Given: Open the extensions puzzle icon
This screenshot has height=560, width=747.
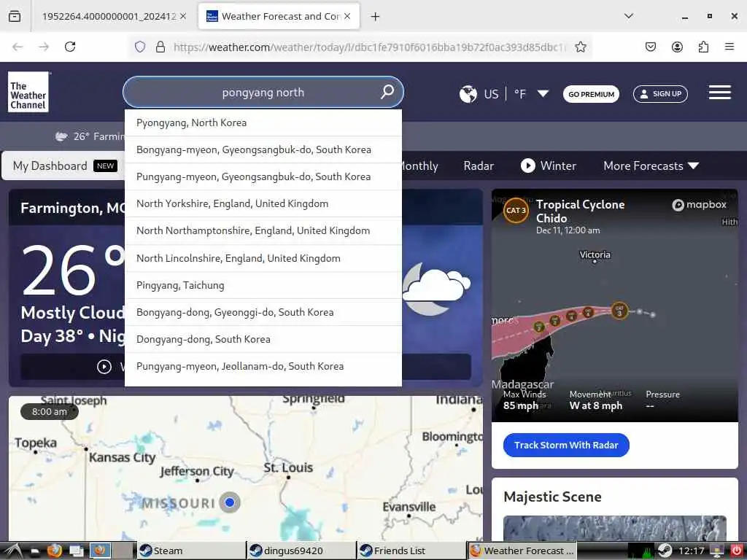Looking at the screenshot, I should click(x=703, y=47).
